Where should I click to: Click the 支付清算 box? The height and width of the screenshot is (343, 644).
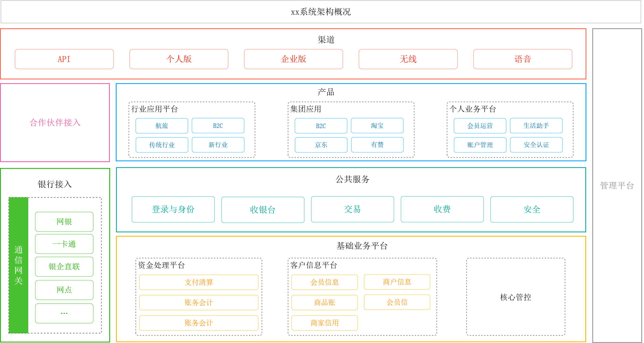click(x=199, y=282)
